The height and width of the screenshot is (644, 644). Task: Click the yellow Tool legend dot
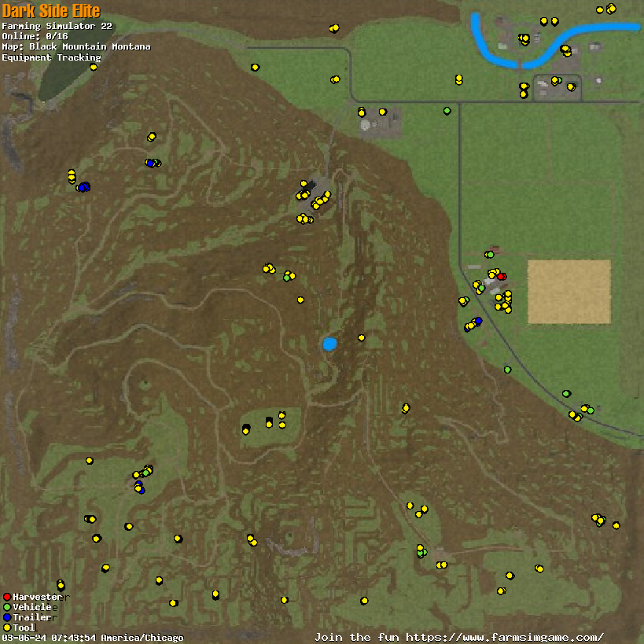7,628
